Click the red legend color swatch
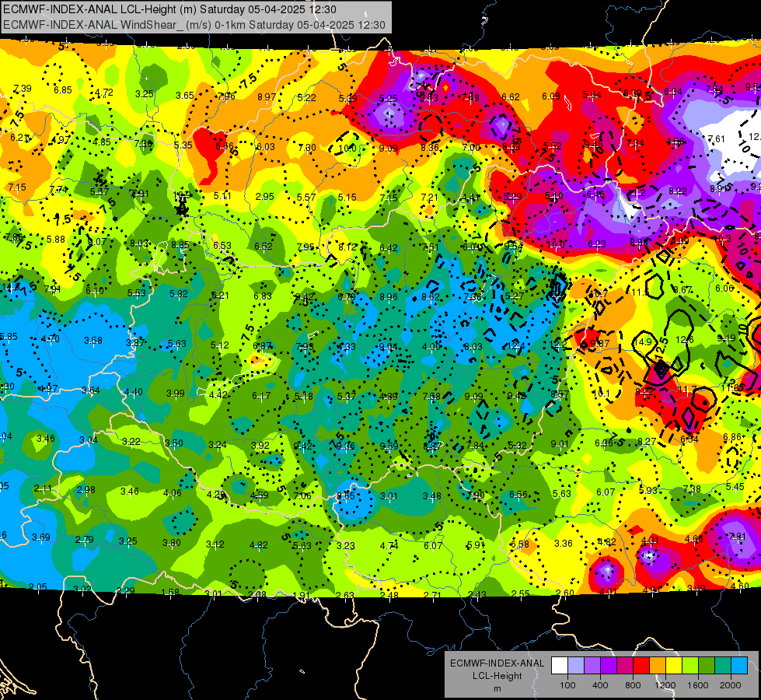The image size is (761, 700). [641, 666]
